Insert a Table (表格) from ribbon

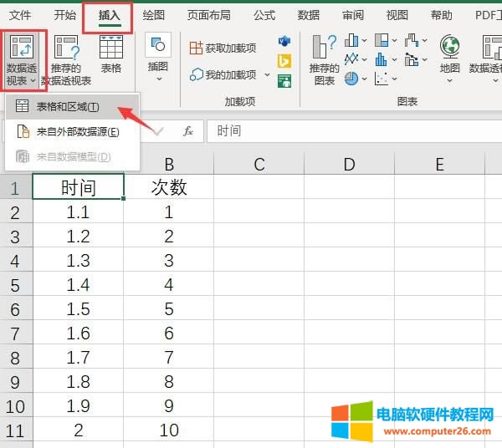[110, 54]
